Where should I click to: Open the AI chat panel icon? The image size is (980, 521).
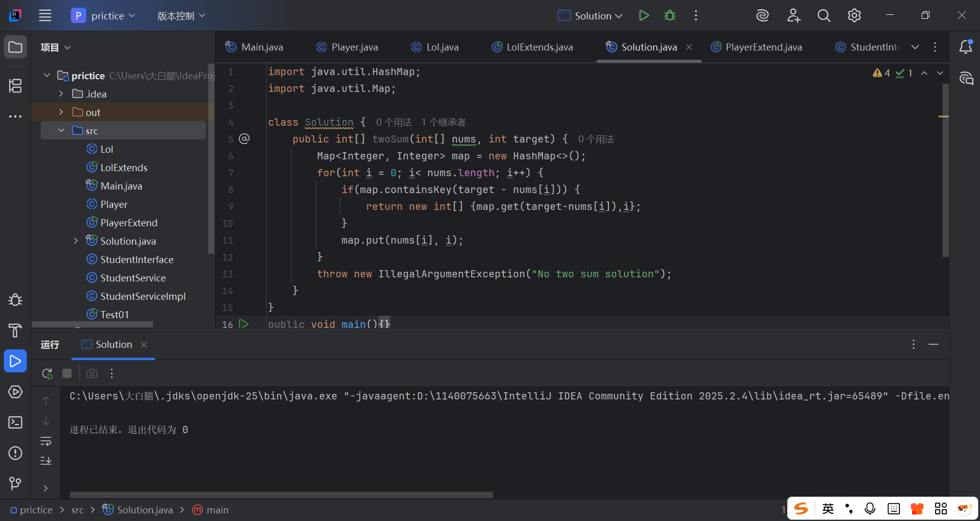pos(966,78)
